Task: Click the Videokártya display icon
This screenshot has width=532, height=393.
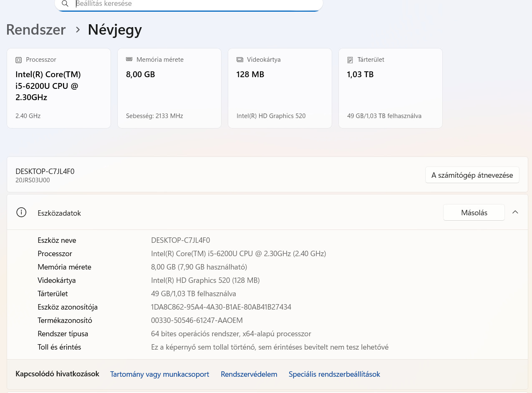Action: tap(240, 60)
